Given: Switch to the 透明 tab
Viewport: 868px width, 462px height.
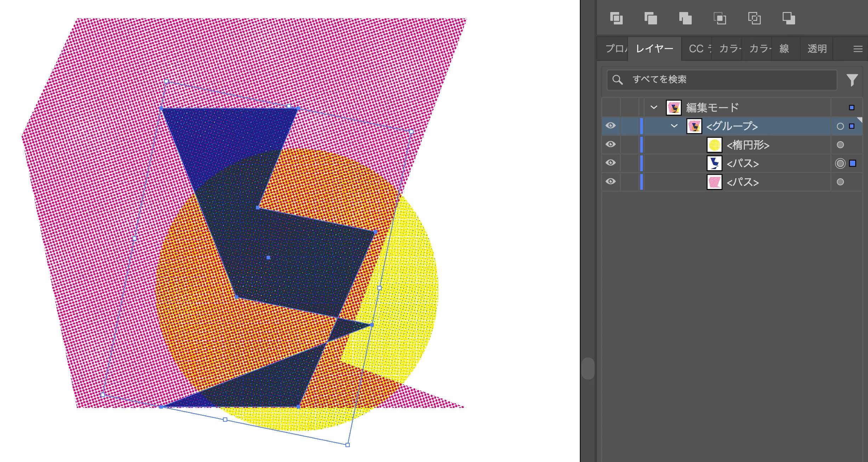Looking at the screenshot, I should [817, 49].
